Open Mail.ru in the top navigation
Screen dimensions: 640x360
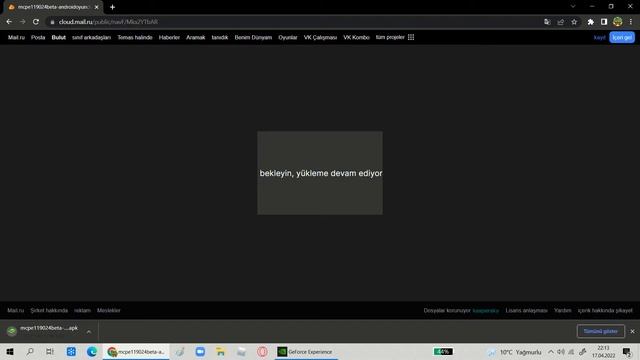[x=16, y=37]
